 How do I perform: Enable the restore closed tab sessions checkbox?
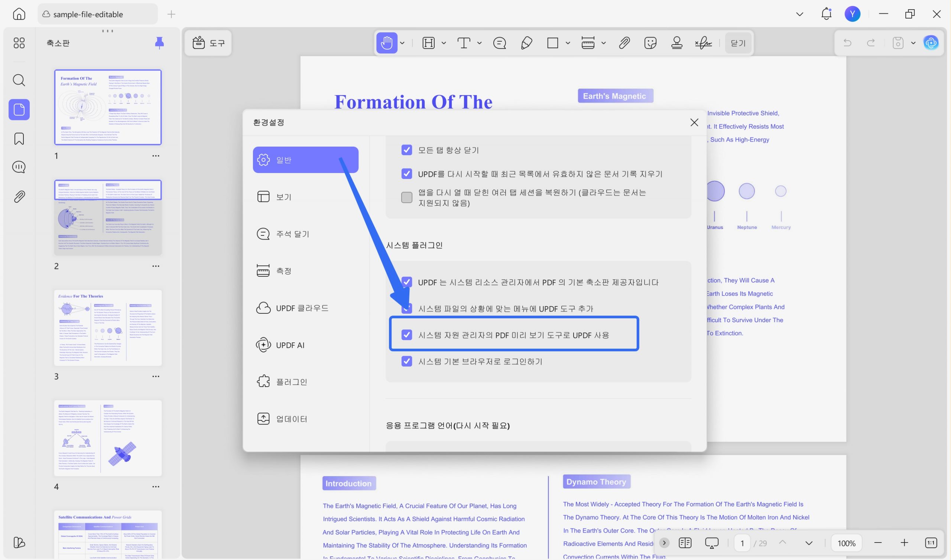point(407,197)
